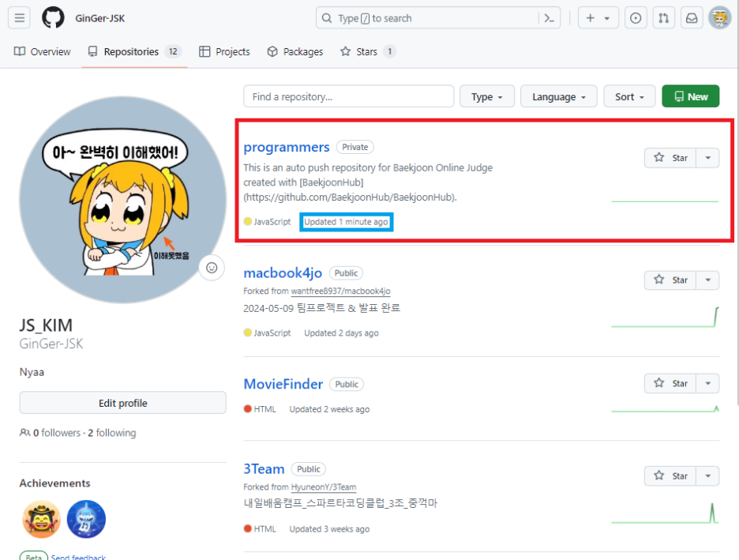Go to the Stars tab
The width and height of the screenshot is (739, 560).
(368, 51)
